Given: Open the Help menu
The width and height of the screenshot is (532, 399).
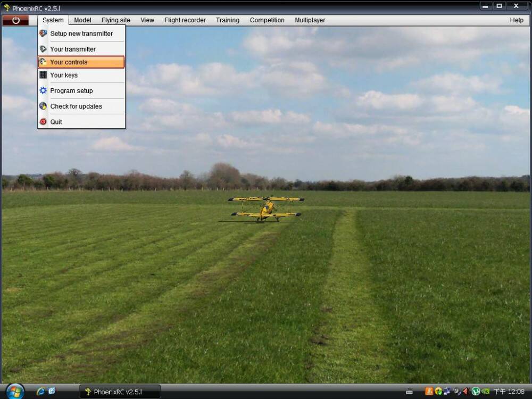Looking at the screenshot, I should [517, 20].
